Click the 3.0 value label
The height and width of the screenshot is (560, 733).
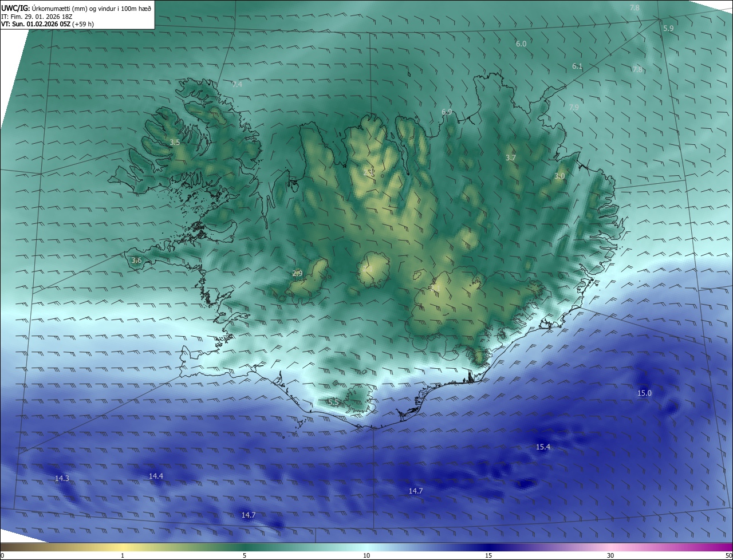pos(559,176)
